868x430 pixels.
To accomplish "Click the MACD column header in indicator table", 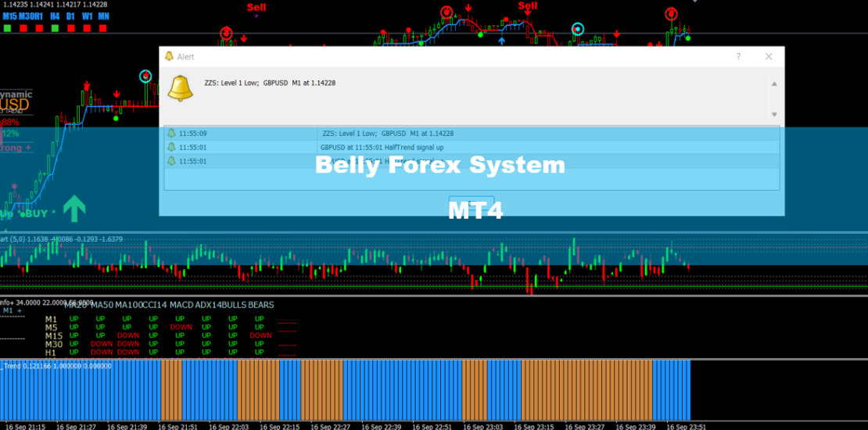I will [182, 304].
